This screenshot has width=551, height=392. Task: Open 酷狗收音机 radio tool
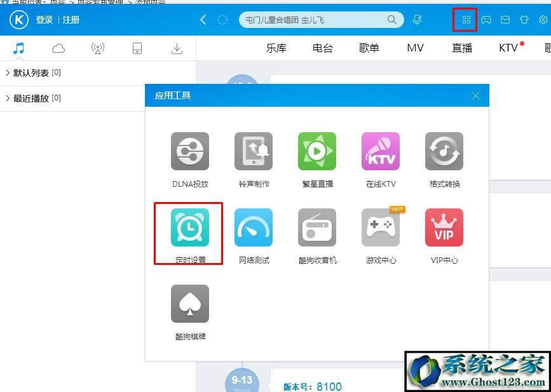(317, 227)
